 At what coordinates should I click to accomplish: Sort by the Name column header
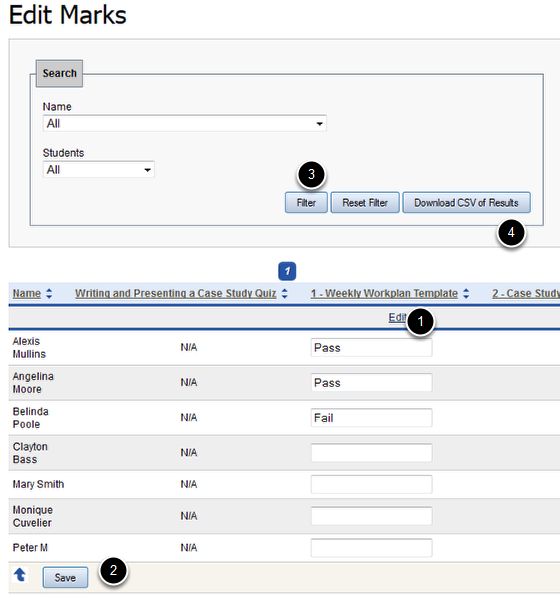(x=27, y=293)
